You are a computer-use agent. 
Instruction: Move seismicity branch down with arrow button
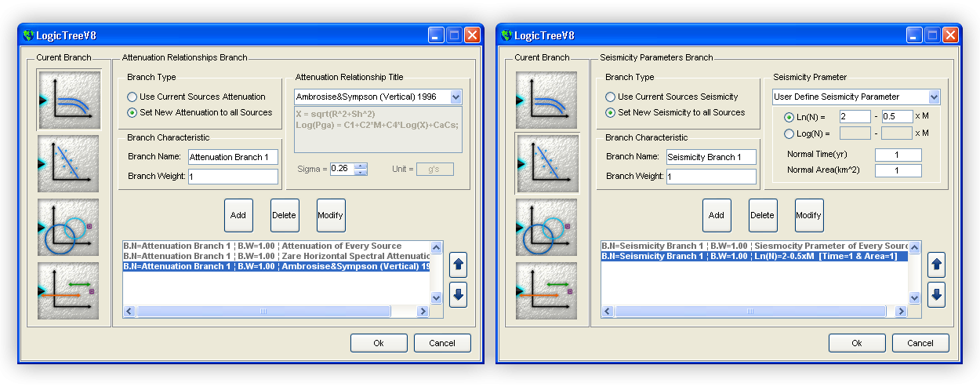tap(937, 294)
